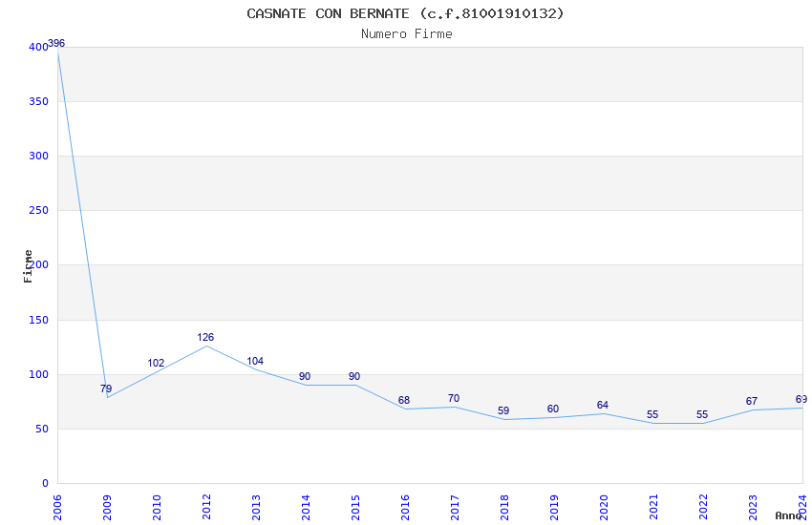This screenshot has height=525, width=812.
Task: Click the data label 60
Action: click(553, 409)
